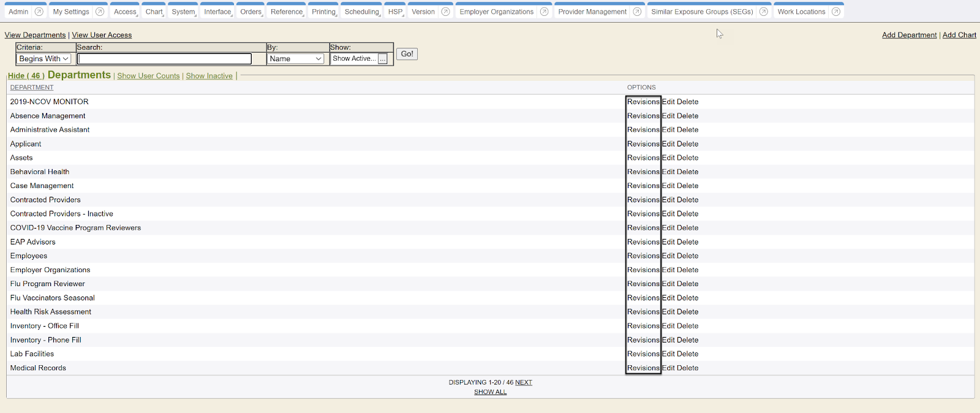Image resolution: width=980 pixels, height=413 pixels.
Task: Click Show Inactive link
Action: (209, 76)
